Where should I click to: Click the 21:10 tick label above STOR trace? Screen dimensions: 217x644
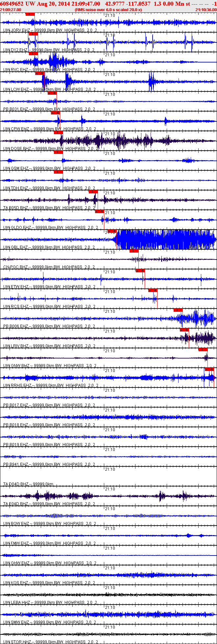[110, 627]
